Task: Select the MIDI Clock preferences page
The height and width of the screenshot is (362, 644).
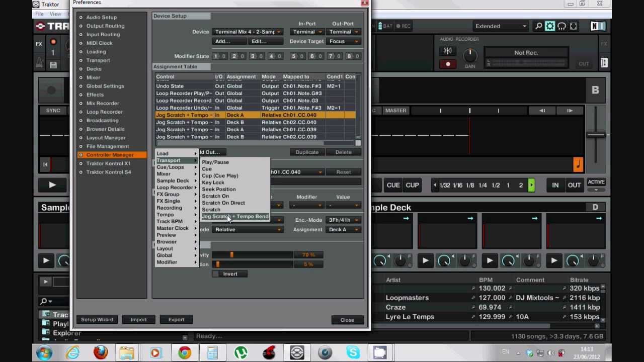Action: (99, 43)
